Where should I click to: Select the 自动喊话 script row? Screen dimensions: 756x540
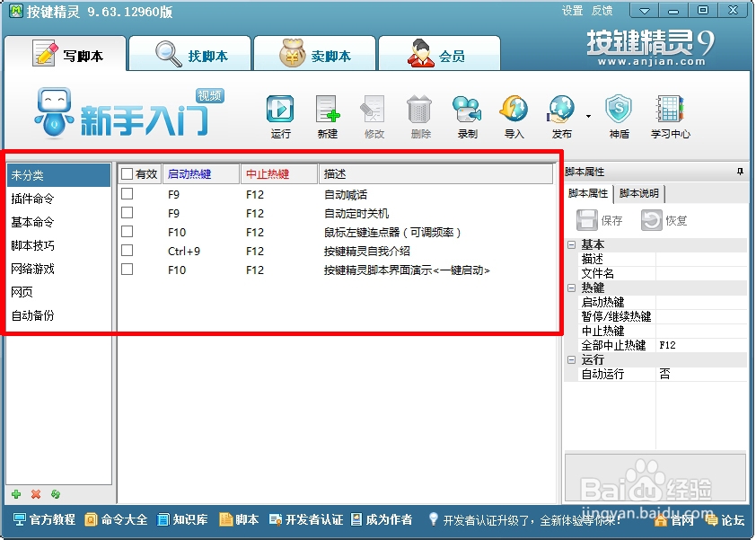pos(336,194)
